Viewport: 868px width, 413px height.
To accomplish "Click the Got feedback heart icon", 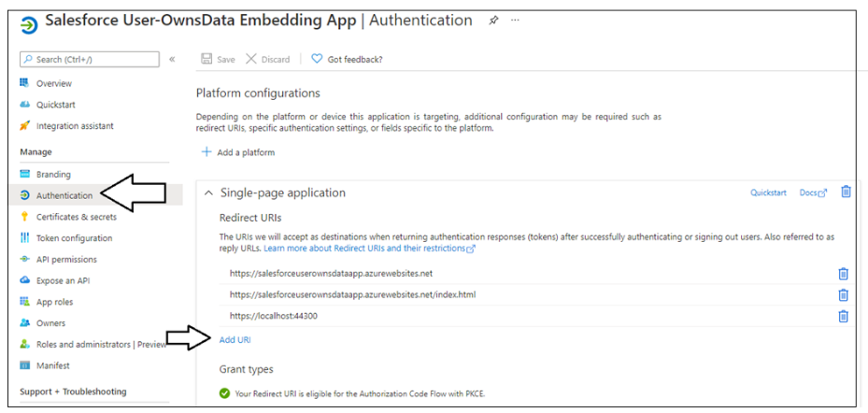I will pos(317,59).
